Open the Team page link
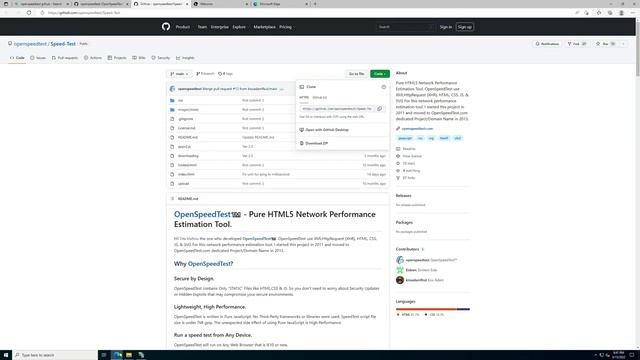Image resolution: width=640 pixels, height=360 pixels. coord(202,27)
